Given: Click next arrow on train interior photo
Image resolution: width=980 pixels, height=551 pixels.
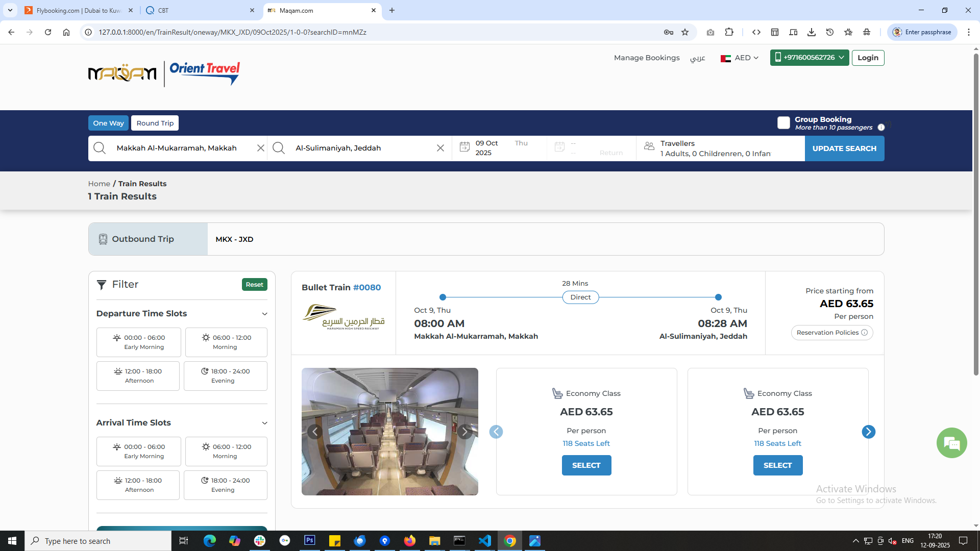Looking at the screenshot, I should 464,432.
